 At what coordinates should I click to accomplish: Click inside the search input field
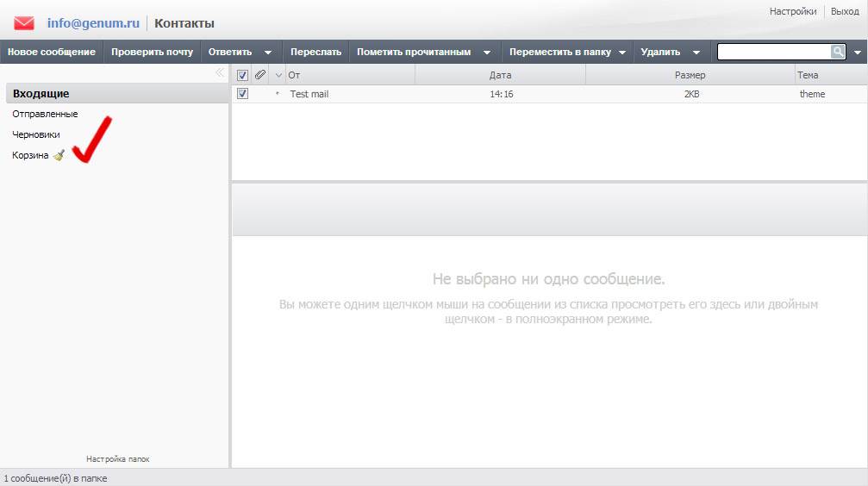click(773, 52)
